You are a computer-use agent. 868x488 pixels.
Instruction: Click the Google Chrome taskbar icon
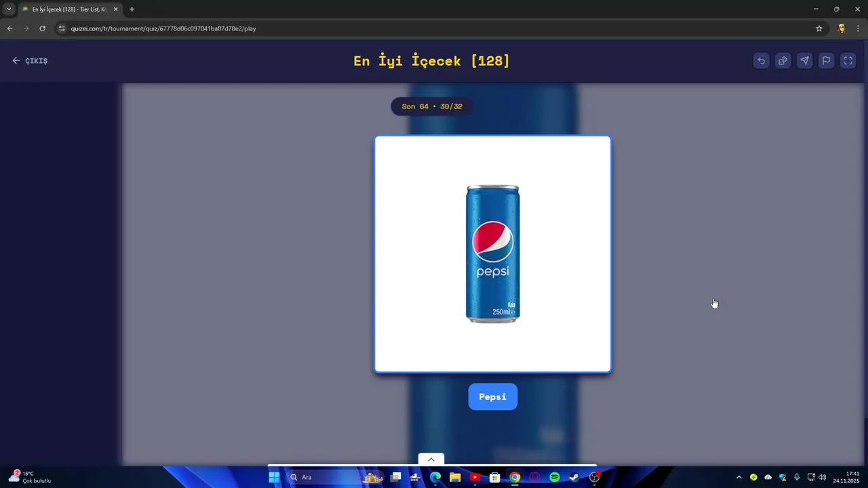point(515,477)
